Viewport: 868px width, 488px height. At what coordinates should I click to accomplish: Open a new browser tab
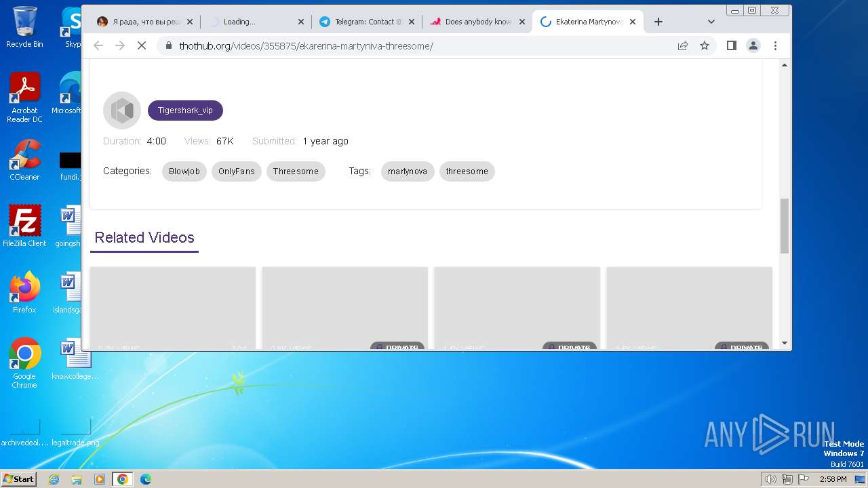click(658, 22)
